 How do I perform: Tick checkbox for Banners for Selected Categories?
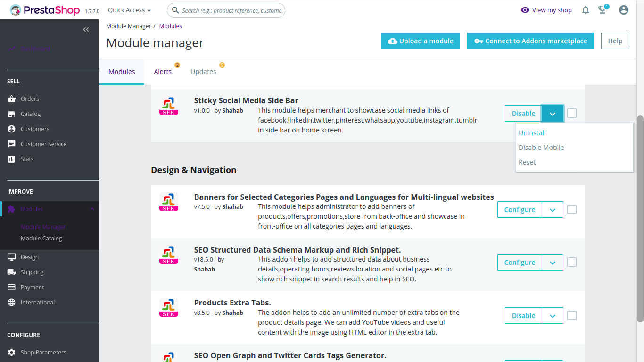point(572,209)
